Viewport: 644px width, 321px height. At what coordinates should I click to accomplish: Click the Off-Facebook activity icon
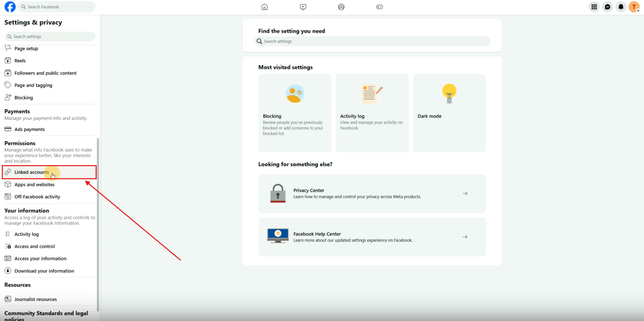(x=8, y=196)
